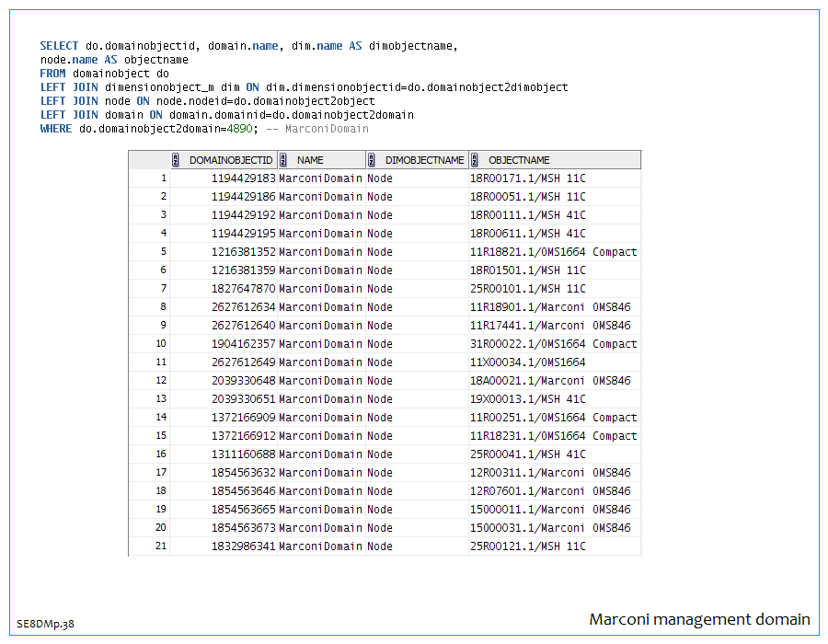828x644 pixels.
Task: Sort by the OBJECTNAME column header
Action: [x=519, y=160]
